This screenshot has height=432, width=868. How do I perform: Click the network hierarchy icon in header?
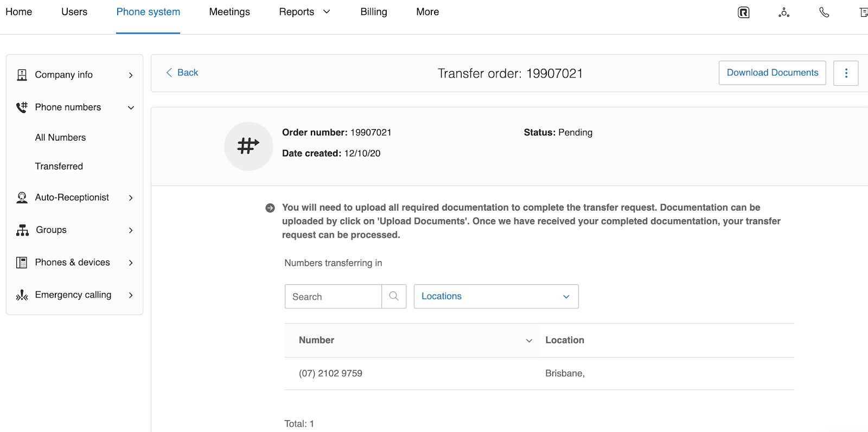tap(784, 12)
